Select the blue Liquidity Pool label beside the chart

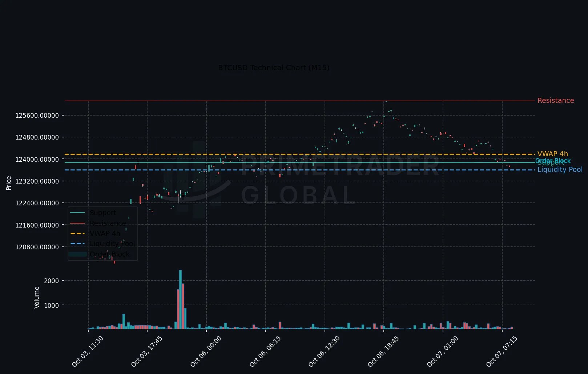click(x=560, y=169)
